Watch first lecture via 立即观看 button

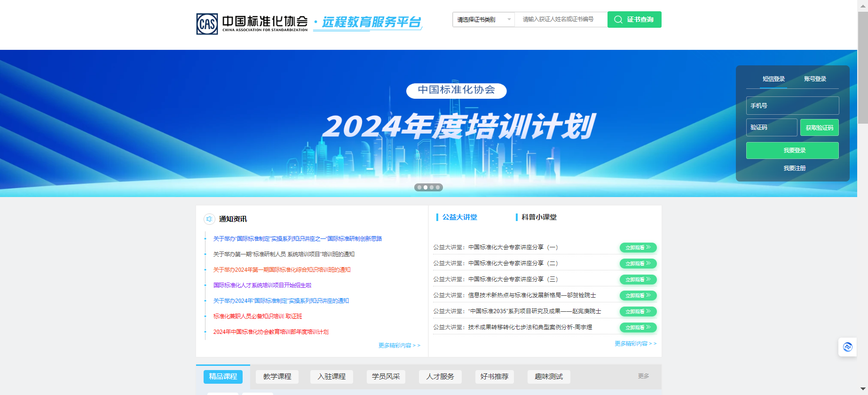pos(638,248)
